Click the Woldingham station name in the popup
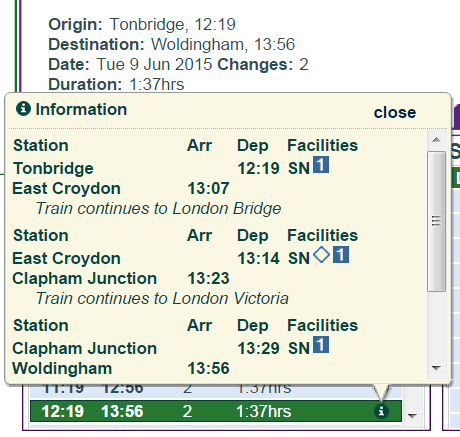This screenshot has height=437, width=460. (x=62, y=368)
